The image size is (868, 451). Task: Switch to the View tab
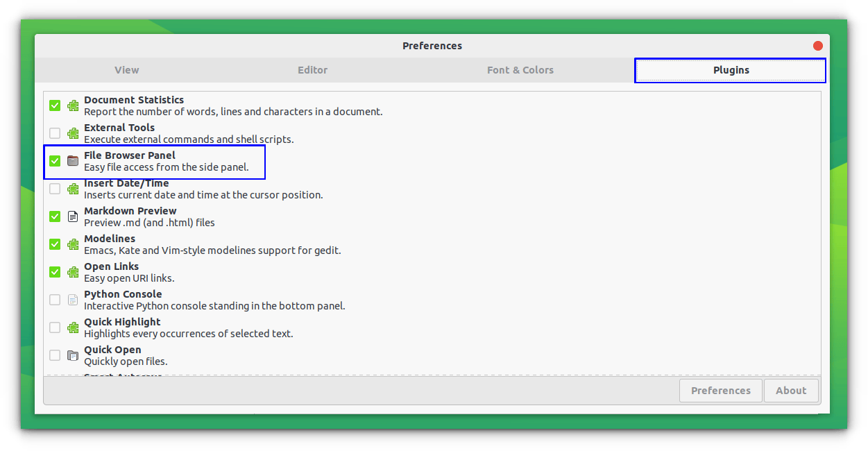tap(126, 70)
